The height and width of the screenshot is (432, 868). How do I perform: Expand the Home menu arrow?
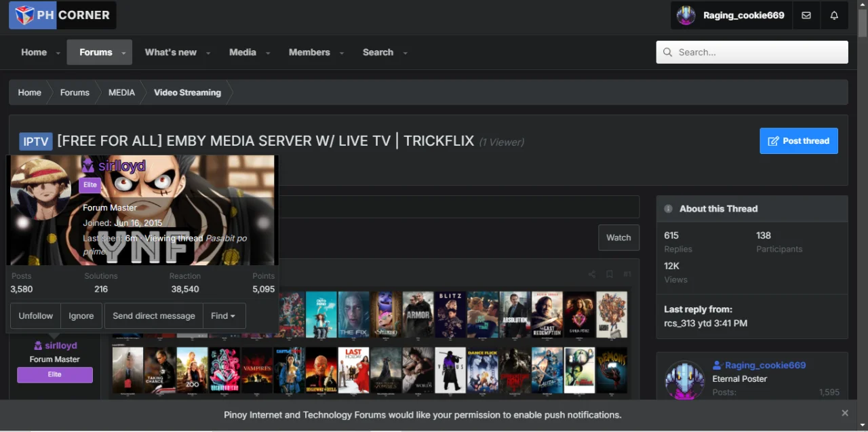tap(58, 53)
